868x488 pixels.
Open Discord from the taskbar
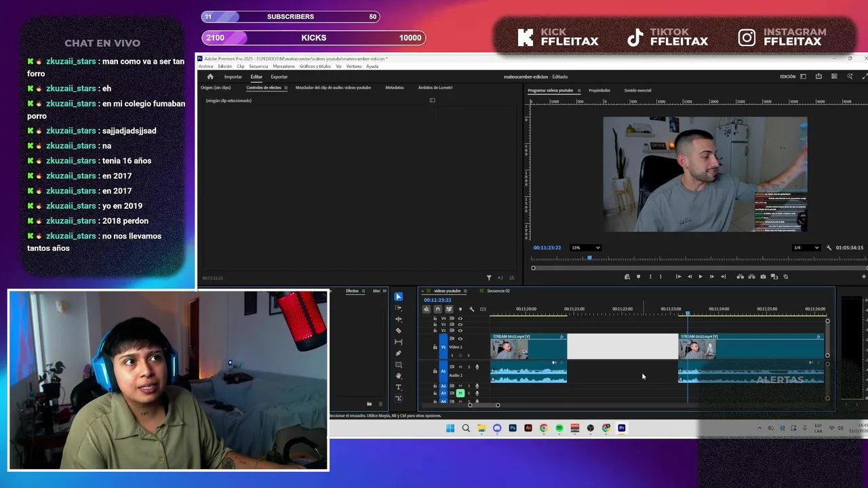pyautogui.click(x=497, y=428)
